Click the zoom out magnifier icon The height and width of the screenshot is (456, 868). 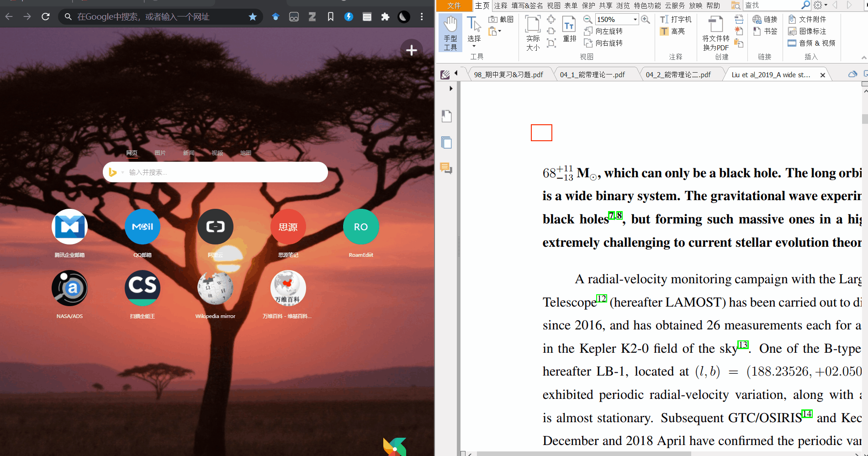pyautogui.click(x=588, y=19)
